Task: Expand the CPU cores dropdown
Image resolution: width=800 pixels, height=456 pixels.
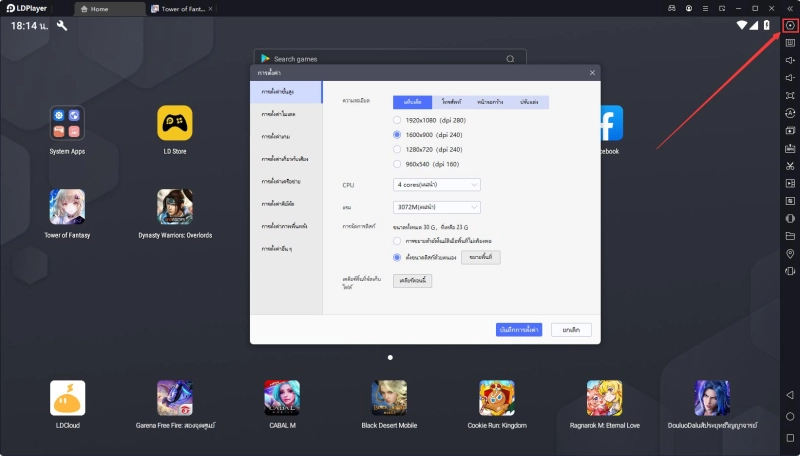Action: pos(438,185)
